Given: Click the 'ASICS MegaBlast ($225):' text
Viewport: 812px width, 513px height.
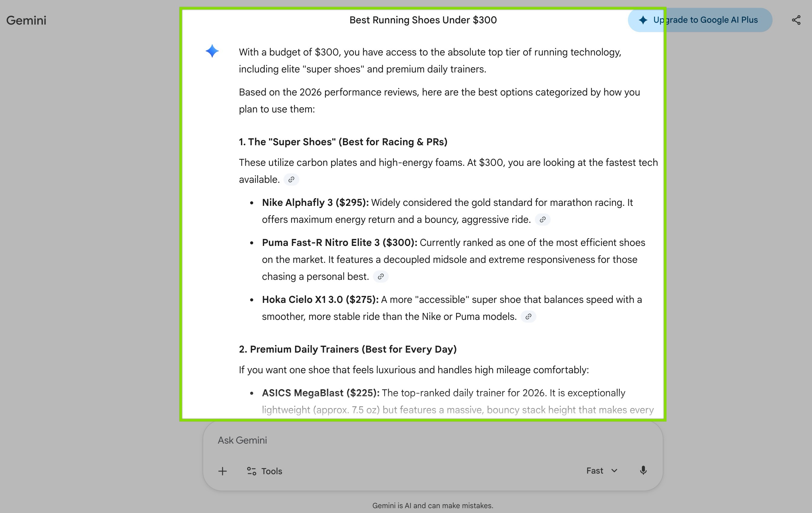Looking at the screenshot, I should [321, 393].
